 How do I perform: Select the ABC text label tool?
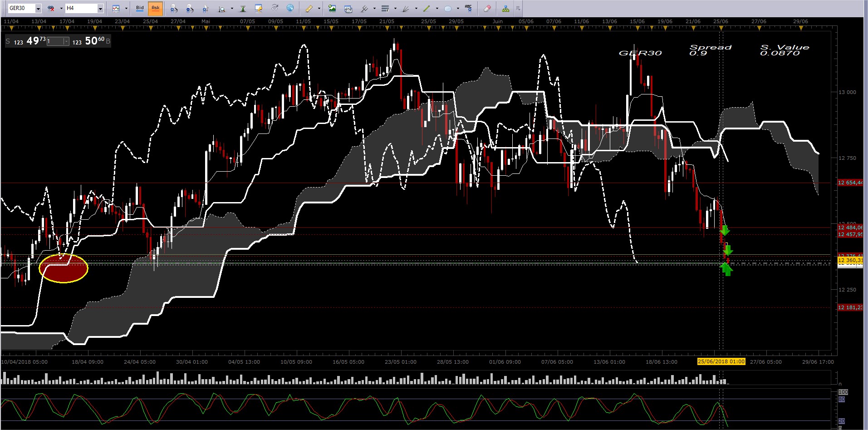[x=469, y=8]
